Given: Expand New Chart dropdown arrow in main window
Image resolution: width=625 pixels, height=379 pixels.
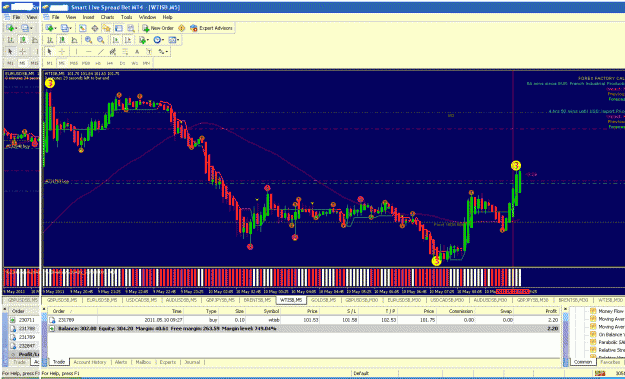Looking at the screenshot, I should coord(55,28).
